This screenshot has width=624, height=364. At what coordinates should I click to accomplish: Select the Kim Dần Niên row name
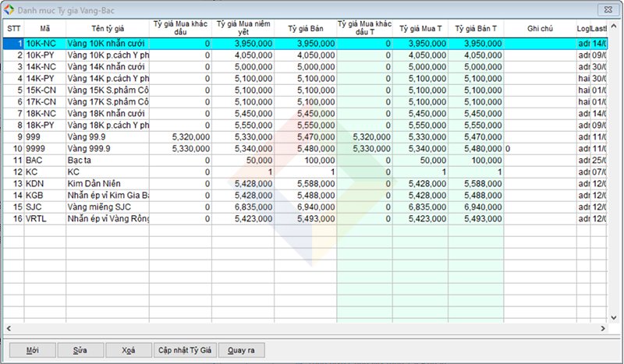[x=107, y=183]
